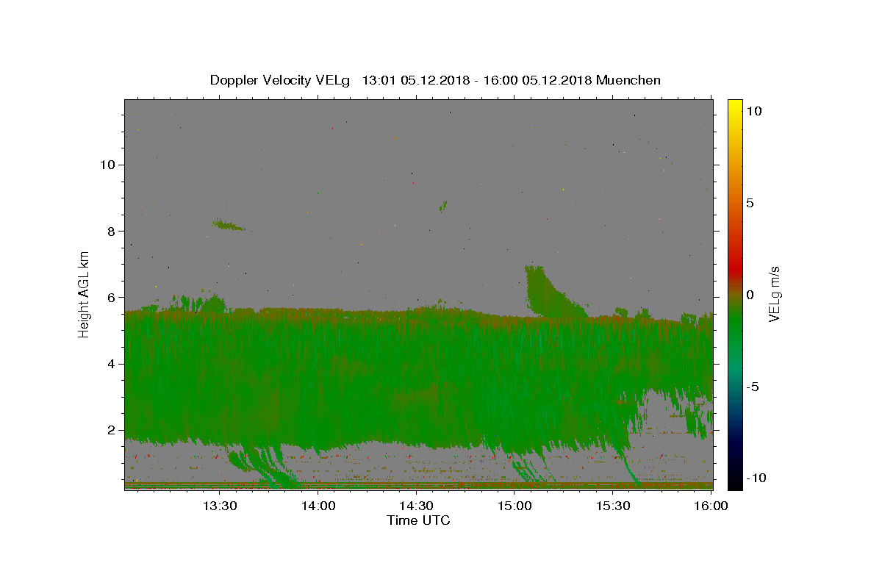Click the "Time UTC" axis label

(x=418, y=520)
